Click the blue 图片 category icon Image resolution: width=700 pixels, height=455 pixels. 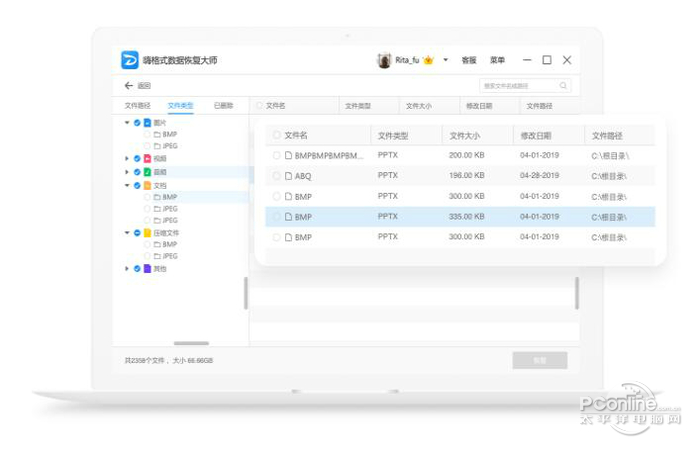tap(147, 122)
